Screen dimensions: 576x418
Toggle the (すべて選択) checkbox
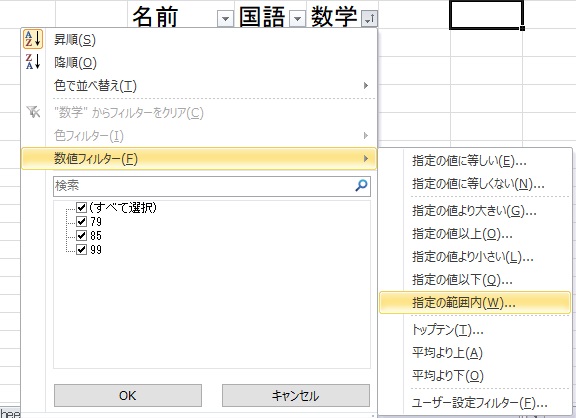click(82, 208)
